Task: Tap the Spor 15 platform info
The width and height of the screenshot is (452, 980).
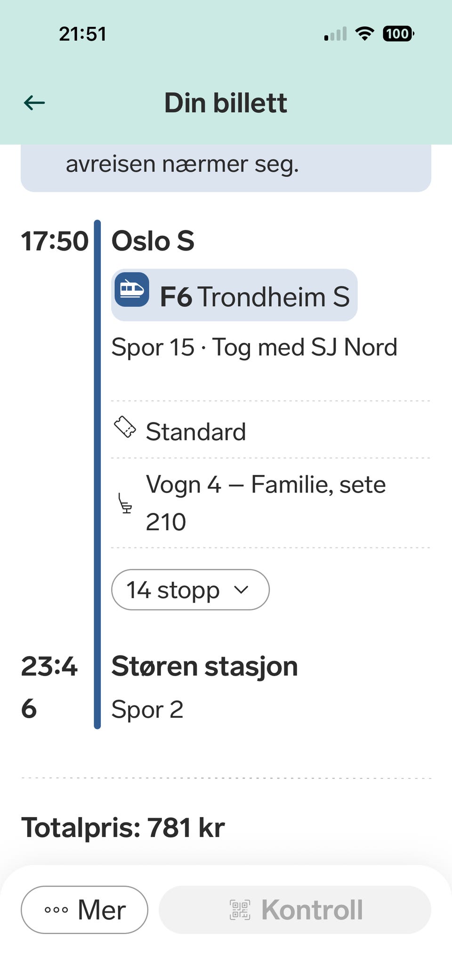Action: tap(153, 348)
